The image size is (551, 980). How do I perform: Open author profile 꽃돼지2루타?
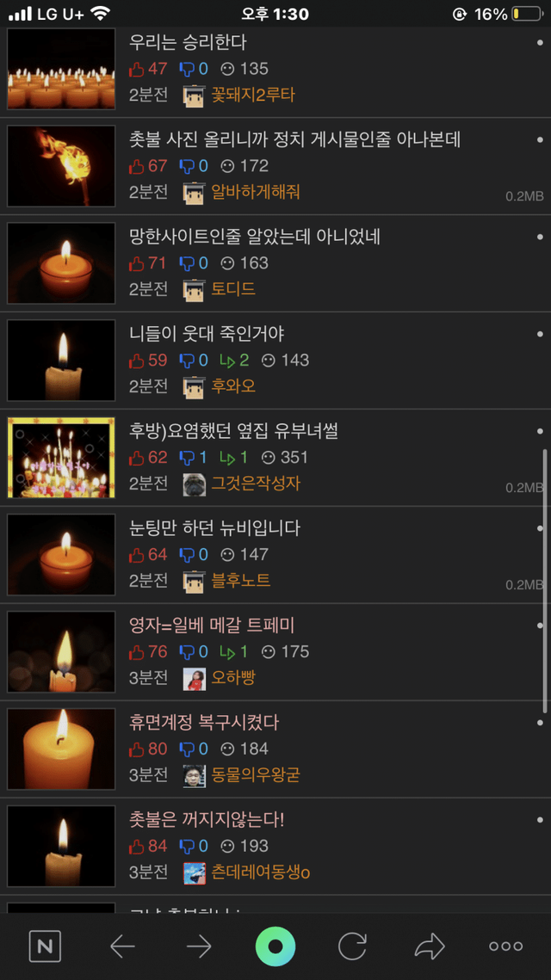(252, 95)
